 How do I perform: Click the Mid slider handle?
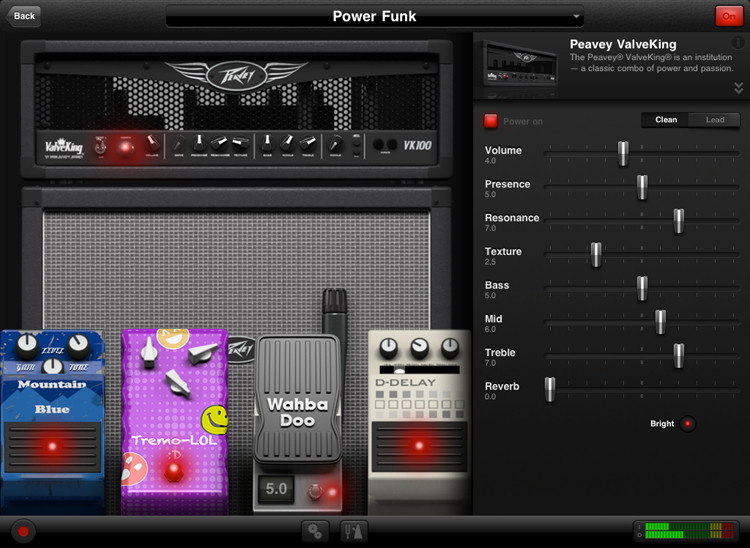(x=661, y=321)
